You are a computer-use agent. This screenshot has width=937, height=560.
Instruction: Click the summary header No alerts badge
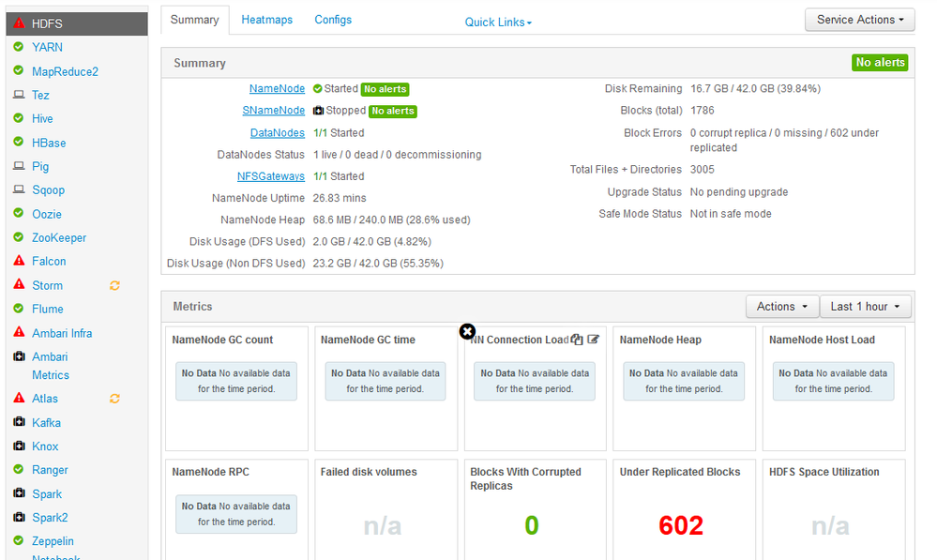point(880,62)
